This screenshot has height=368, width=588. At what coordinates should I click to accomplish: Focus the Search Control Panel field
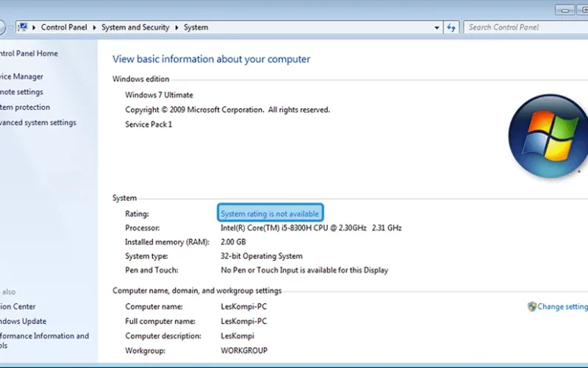tap(526, 27)
